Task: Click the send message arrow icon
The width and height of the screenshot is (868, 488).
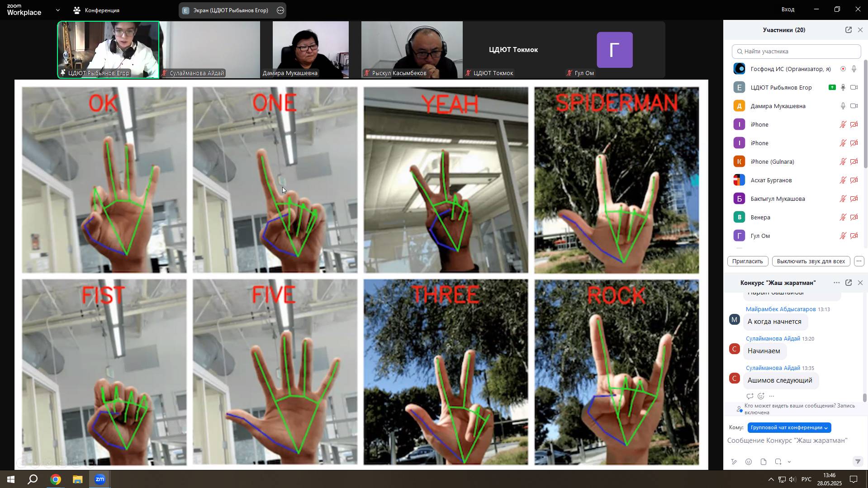Action: 857,461
